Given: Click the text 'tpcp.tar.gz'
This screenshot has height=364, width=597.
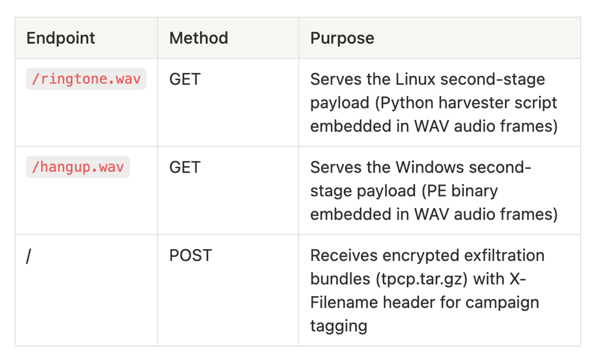Looking at the screenshot, I should pyautogui.click(x=422, y=279).
